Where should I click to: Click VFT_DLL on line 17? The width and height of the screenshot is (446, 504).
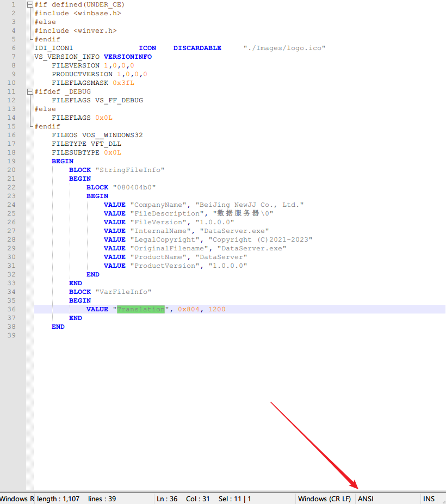coord(106,144)
